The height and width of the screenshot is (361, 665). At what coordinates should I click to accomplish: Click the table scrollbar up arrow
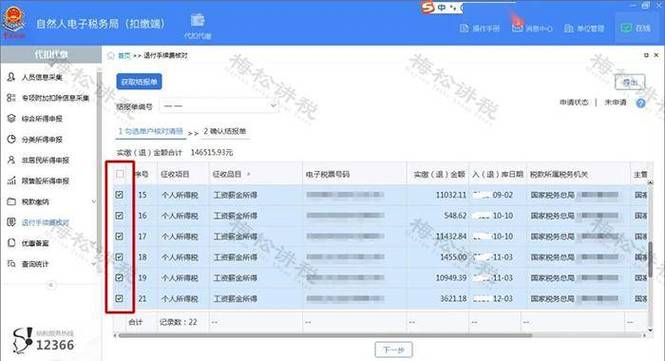(x=651, y=182)
